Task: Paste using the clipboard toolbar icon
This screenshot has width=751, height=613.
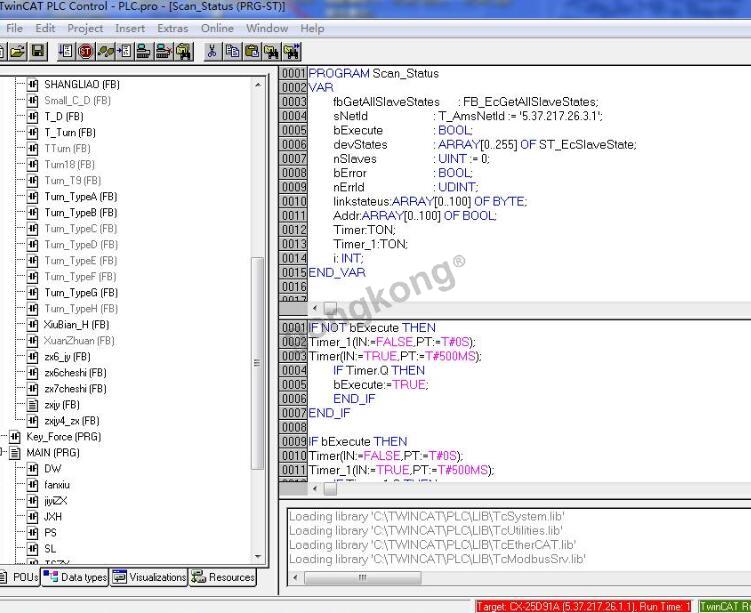Action: pos(252,51)
